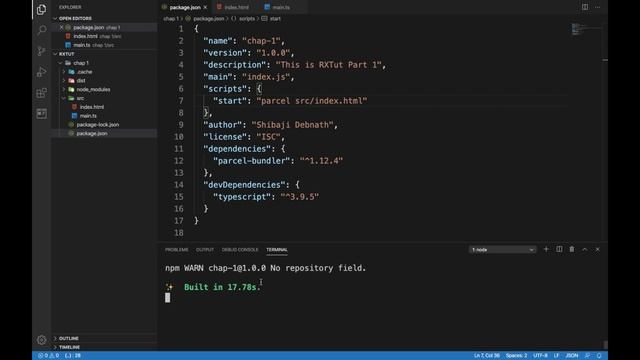Open the Source Control view
The width and height of the screenshot is (640, 360).
click(x=41, y=51)
